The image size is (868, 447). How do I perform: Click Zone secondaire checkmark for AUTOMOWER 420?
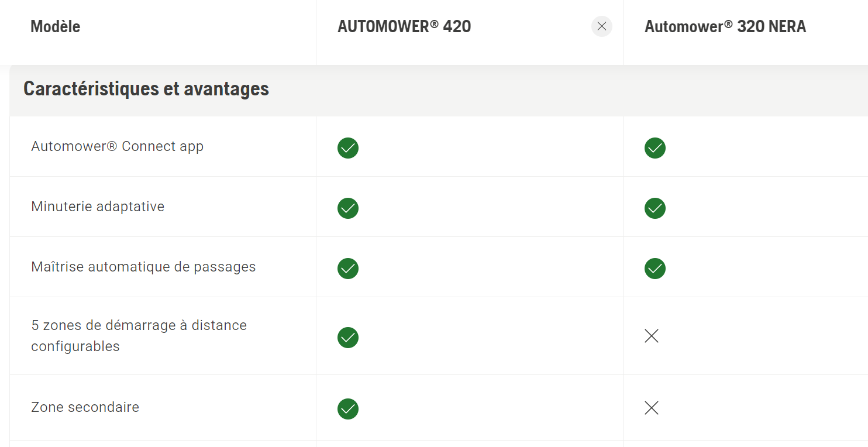click(x=348, y=409)
